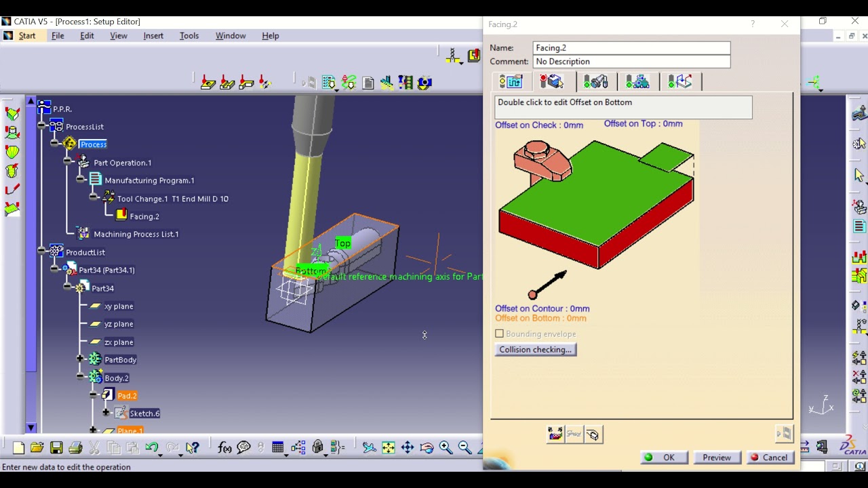Image resolution: width=868 pixels, height=488 pixels.
Task: Click the Save diskette icon
Action: pos(56,447)
